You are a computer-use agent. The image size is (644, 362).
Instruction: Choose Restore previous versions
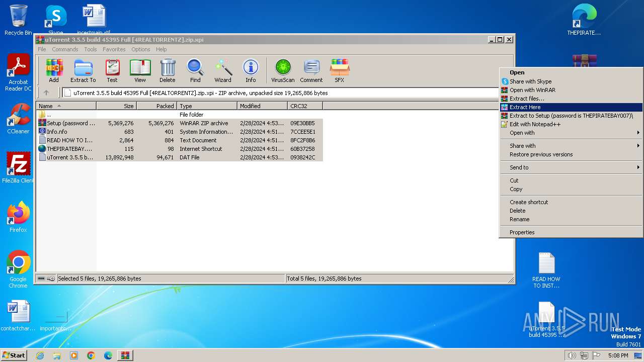point(571,154)
